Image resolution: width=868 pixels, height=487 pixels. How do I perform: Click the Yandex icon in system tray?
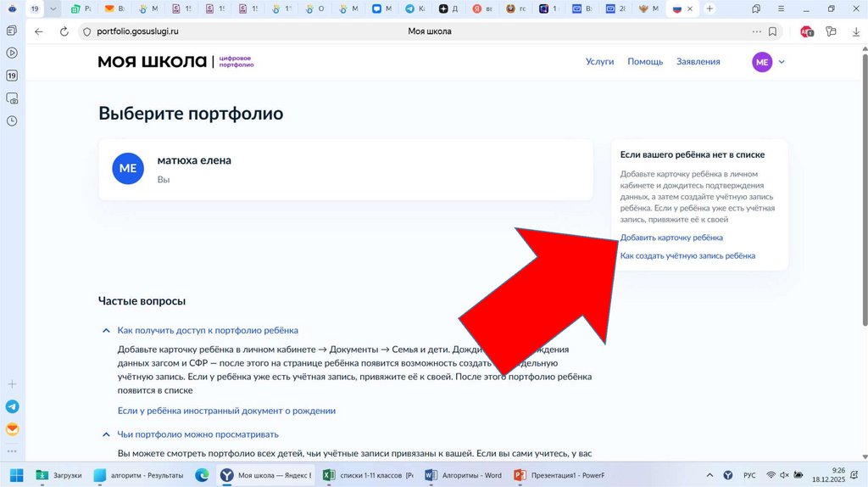tap(728, 475)
